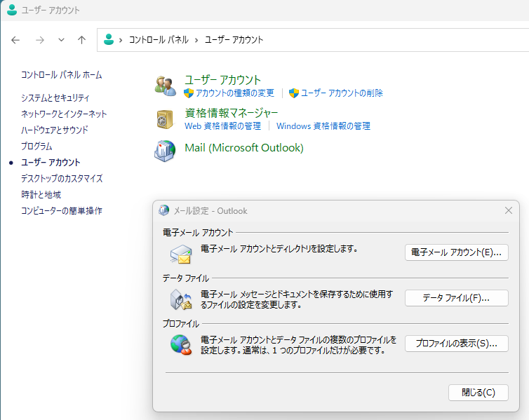
Task: Click the 閉じる(C) button
Action: 478,393
